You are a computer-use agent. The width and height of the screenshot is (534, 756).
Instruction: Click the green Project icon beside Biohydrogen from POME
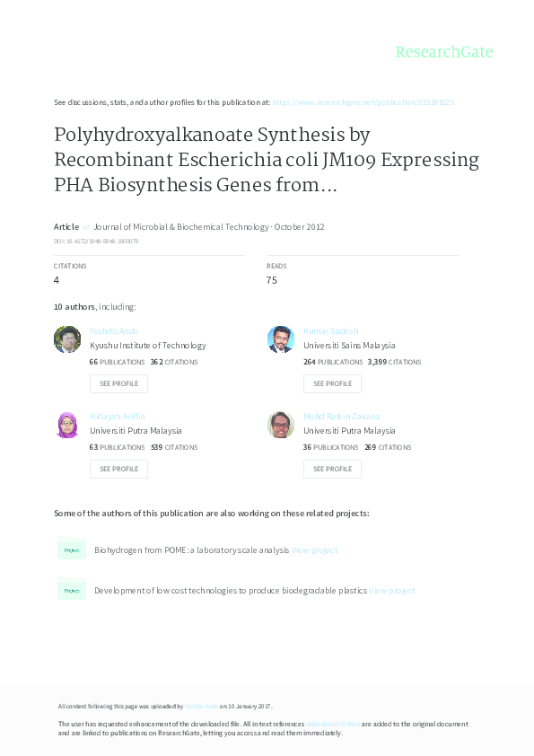[x=72, y=549]
